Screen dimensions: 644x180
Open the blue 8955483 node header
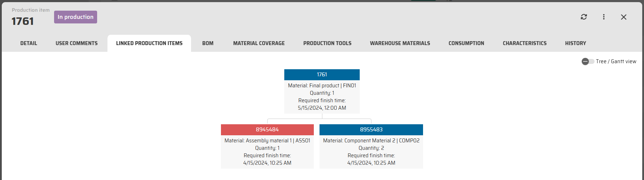pos(371,130)
